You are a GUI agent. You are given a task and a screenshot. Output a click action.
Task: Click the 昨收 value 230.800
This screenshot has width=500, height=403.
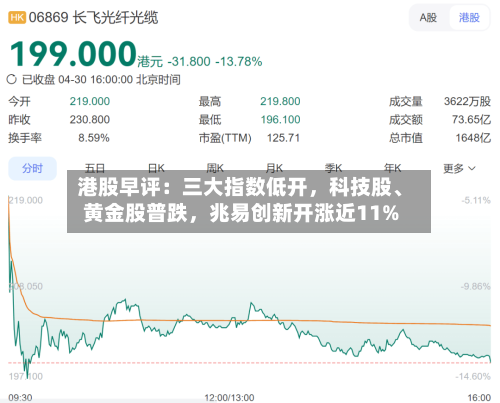(x=90, y=120)
